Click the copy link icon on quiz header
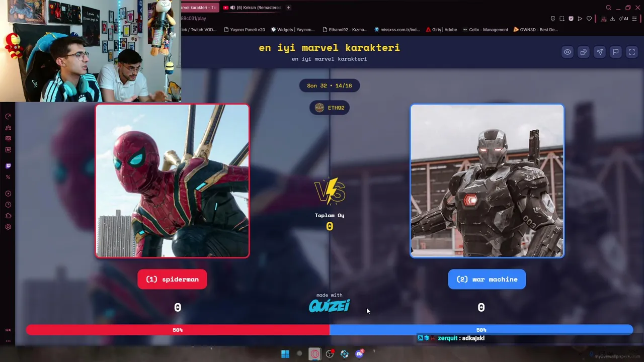The width and height of the screenshot is (644, 362). 584,52
